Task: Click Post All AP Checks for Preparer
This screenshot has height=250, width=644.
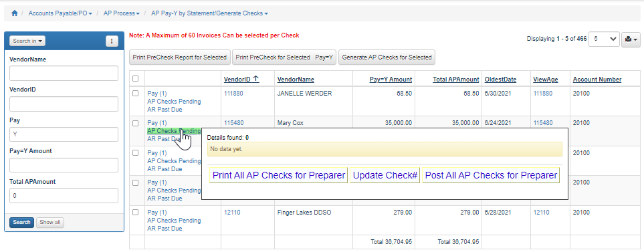Action: (491, 175)
